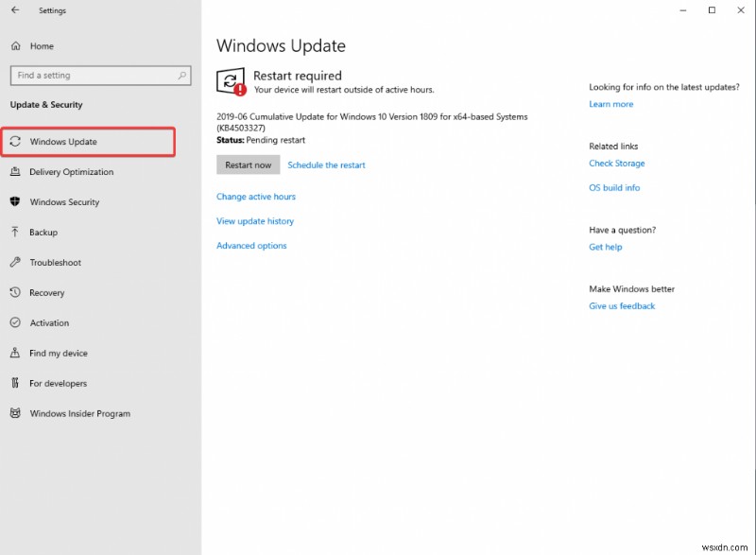Choose Schedule the restart
756x555 pixels.
click(x=326, y=165)
